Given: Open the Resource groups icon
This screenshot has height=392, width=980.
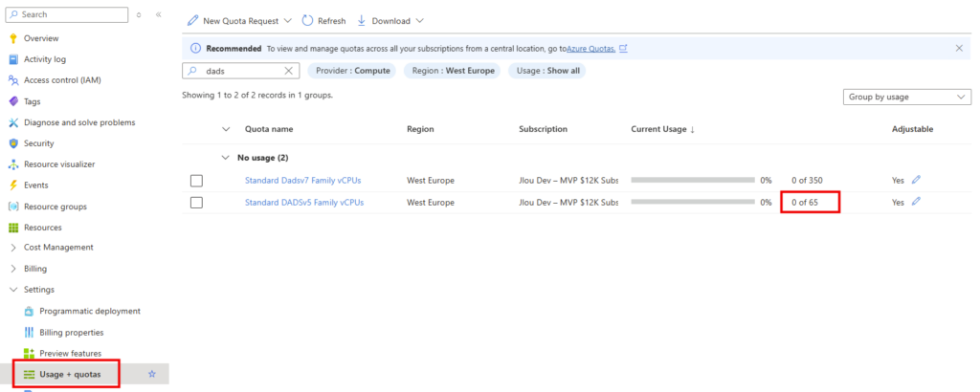Looking at the screenshot, I should (12, 207).
